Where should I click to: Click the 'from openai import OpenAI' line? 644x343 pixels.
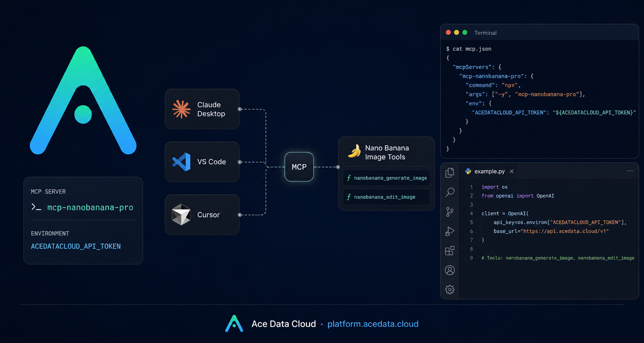click(518, 196)
